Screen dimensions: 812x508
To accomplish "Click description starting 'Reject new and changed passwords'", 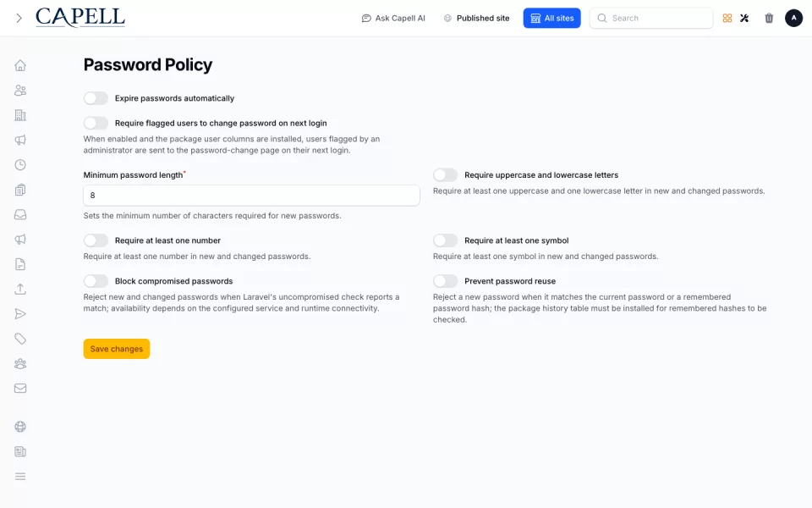I will pos(241,303).
